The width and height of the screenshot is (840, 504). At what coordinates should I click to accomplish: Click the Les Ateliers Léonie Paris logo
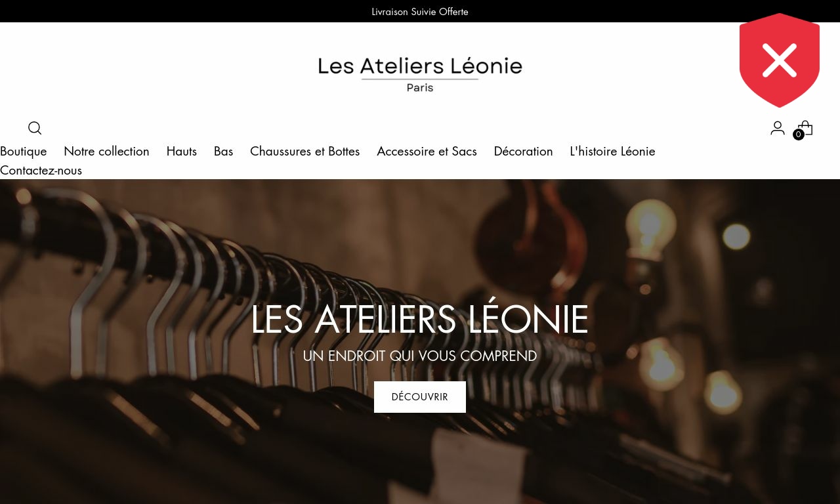[x=420, y=74]
